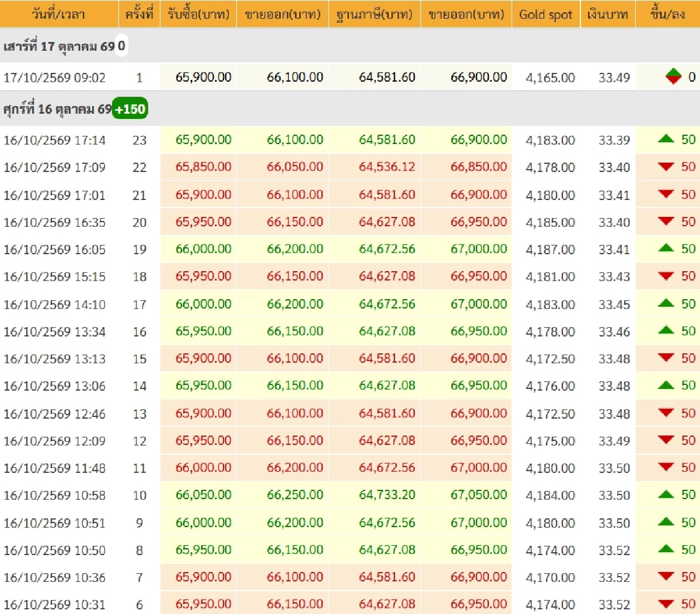Viewport: 700px width, 614px height.
Task: Click the timestamp 17/10/2569 09:02
Action: [55, 78]
